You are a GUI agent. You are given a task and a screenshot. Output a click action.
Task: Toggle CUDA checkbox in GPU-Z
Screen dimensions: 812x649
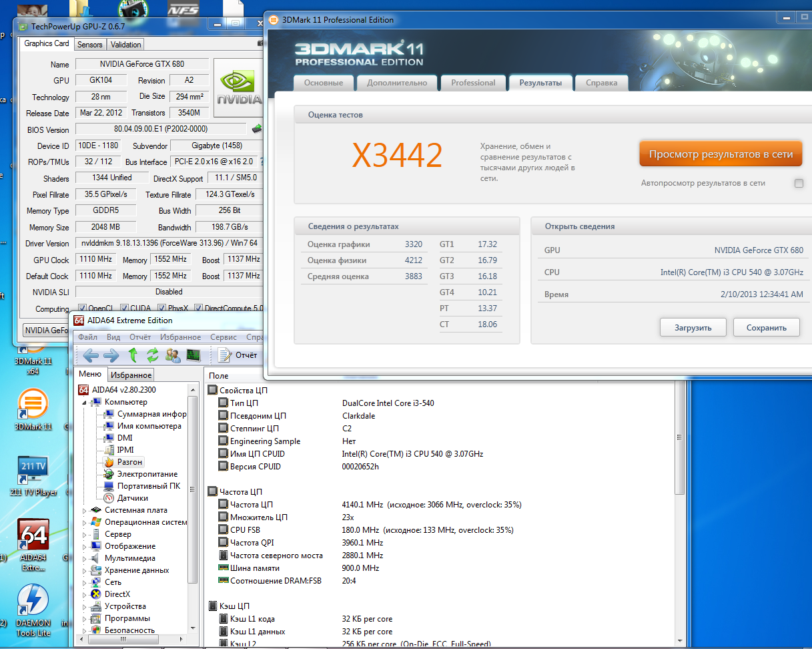125,308
